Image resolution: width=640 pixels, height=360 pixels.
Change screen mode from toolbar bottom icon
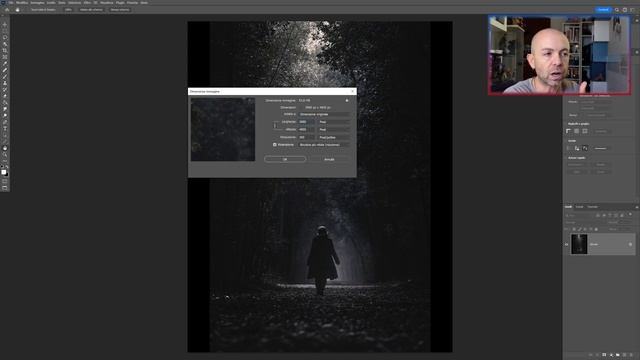pyautogui.click(x=5, y=188)
